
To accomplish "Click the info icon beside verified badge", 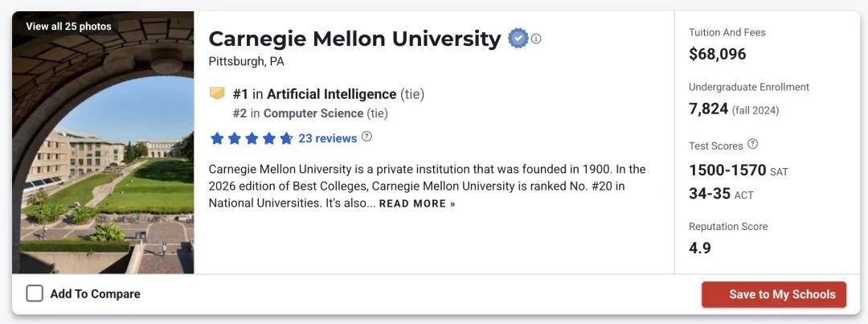I will pos(536,39).
